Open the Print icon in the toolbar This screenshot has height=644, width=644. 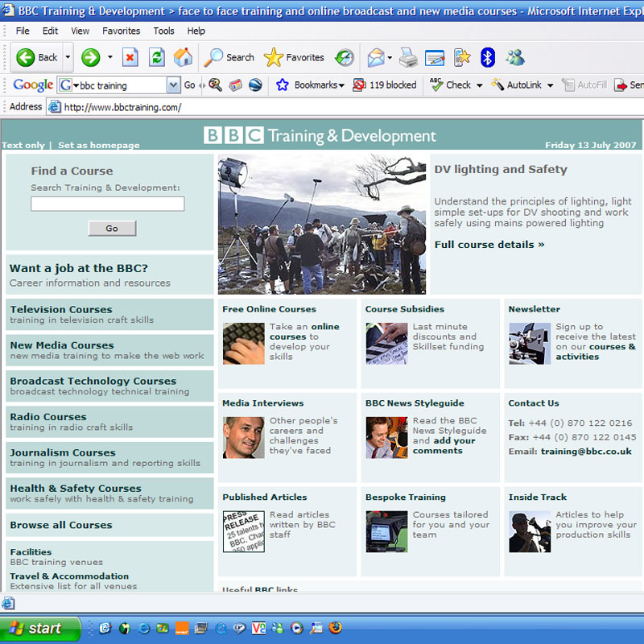[408, 58]
